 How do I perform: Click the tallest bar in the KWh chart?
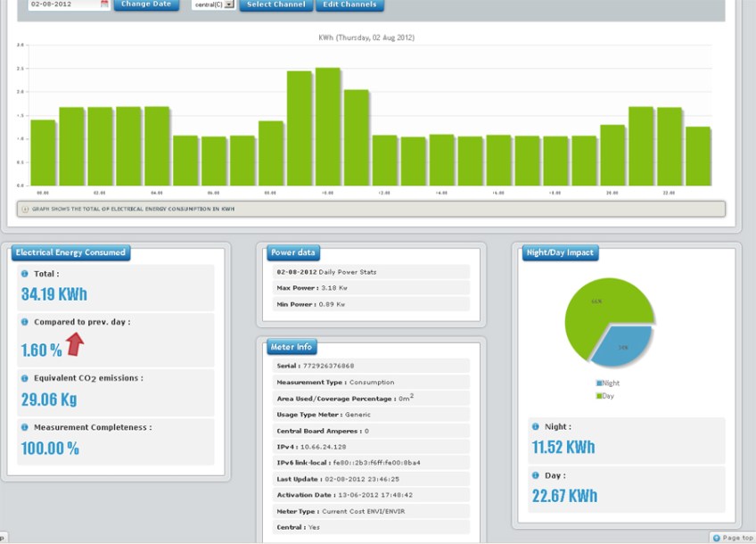pyautogui.click(x=327, y=127)
